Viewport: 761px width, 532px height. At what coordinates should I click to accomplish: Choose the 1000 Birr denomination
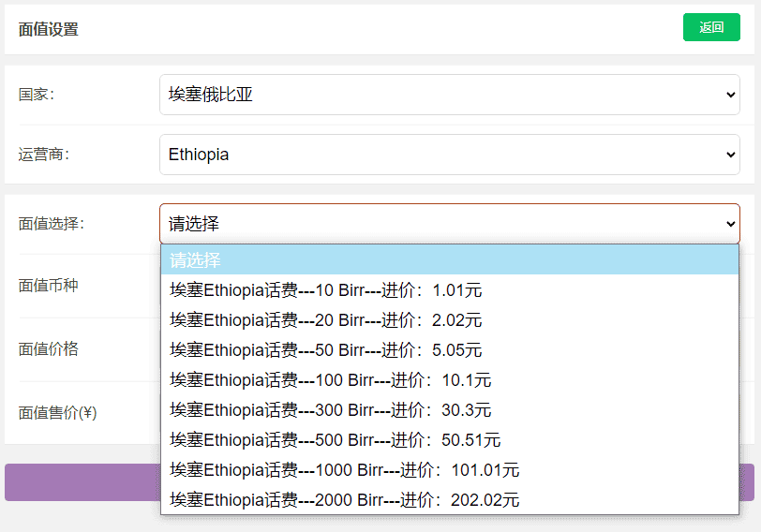click(344, 470)
